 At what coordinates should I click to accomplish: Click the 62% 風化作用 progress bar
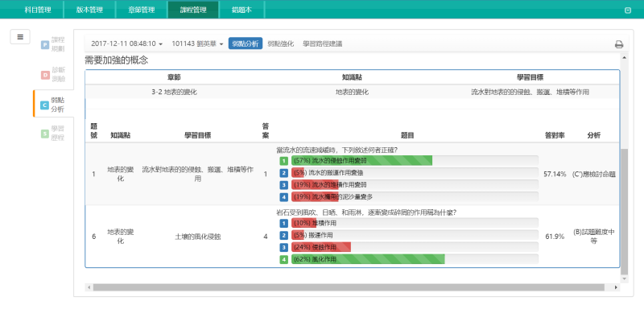coord(368,259)
